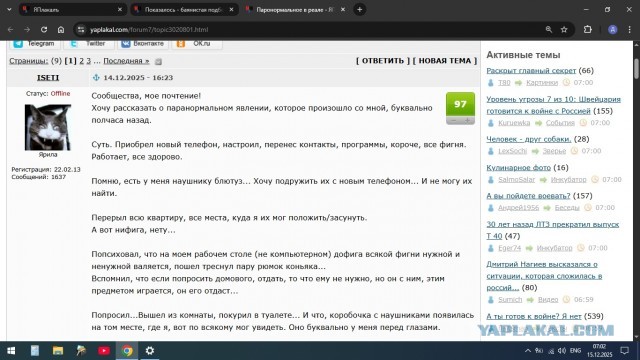640x360 pixels.
Task: Click the page jump icon after Последняя
Action: [158, 62]
